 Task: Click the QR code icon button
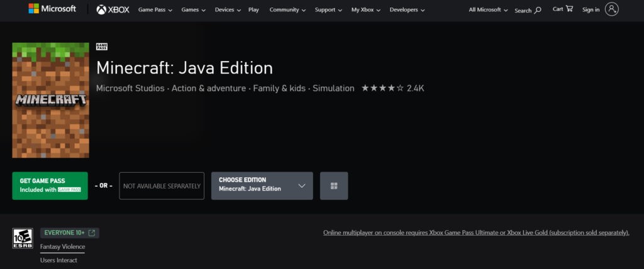click(x=334, y=186)
